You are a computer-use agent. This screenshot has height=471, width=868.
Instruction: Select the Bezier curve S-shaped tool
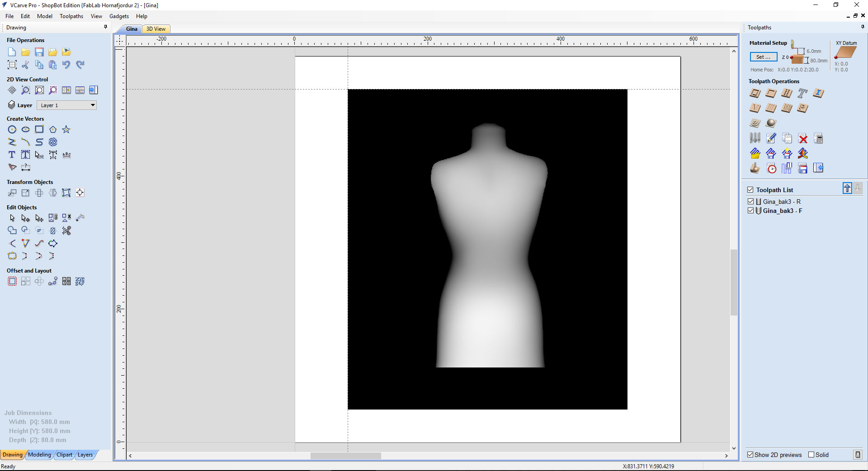click(39, 142)
